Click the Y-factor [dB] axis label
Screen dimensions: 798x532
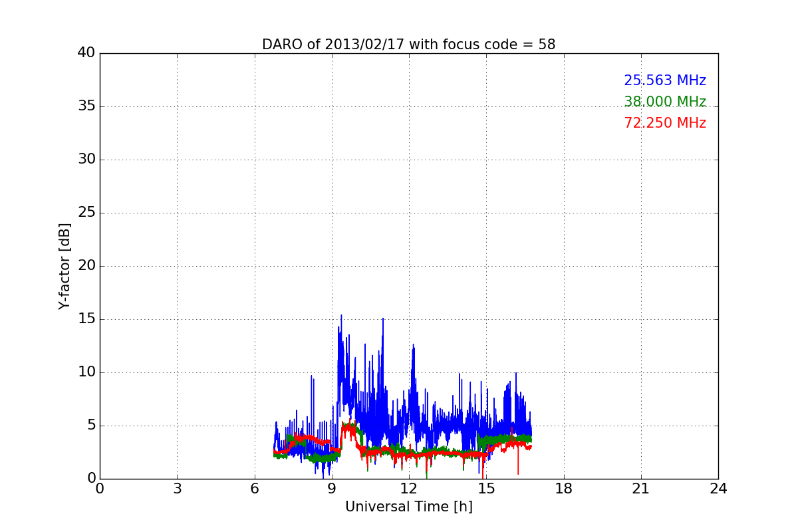pyautogui.click(x=65, y=266)
